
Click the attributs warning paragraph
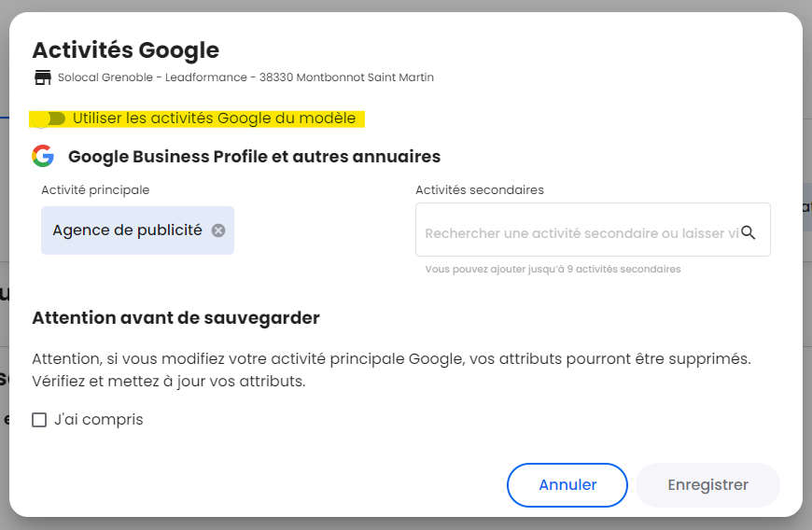tap(391, 370)
